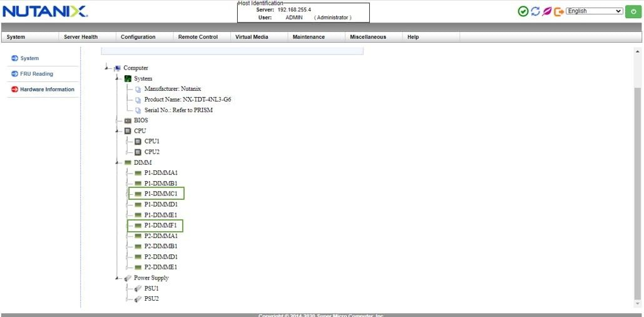Image resolution: width=644 pixels, height=317 pixels.
Task: Open the System menu
Action: click(16, 37)
